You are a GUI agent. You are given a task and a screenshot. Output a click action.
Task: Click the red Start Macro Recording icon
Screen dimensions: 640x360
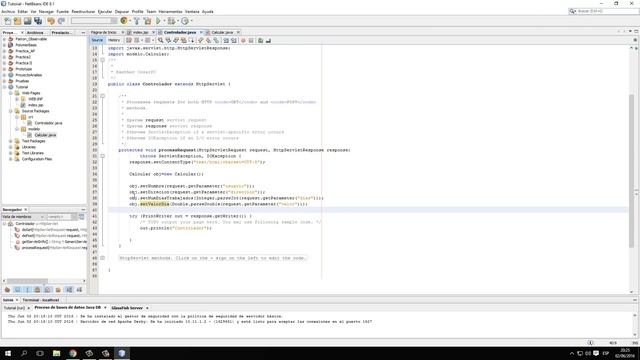(x=243, y=40)
